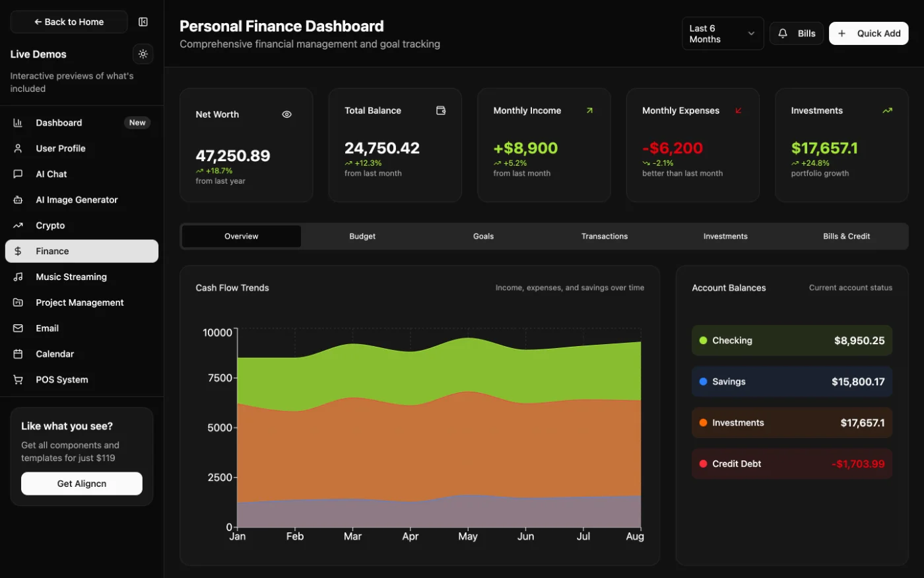Viewport: 924px width, 578px height.
Task: Click the 24,750.42 total balance value
Action: (x=382, y=148)
